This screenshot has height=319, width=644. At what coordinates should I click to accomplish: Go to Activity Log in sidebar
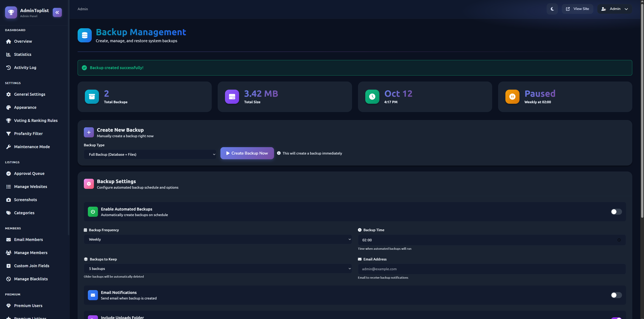point(25,68)
